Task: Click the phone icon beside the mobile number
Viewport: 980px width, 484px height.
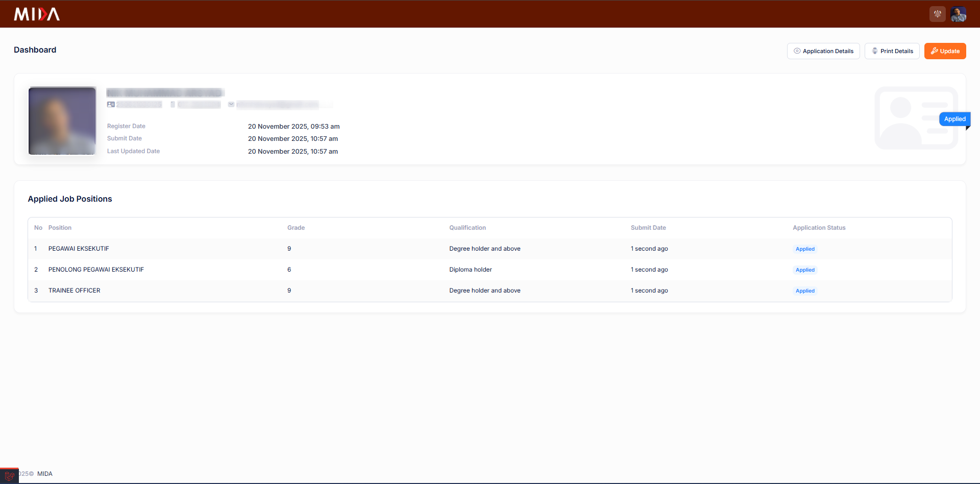Action: (x=172, y=104)
